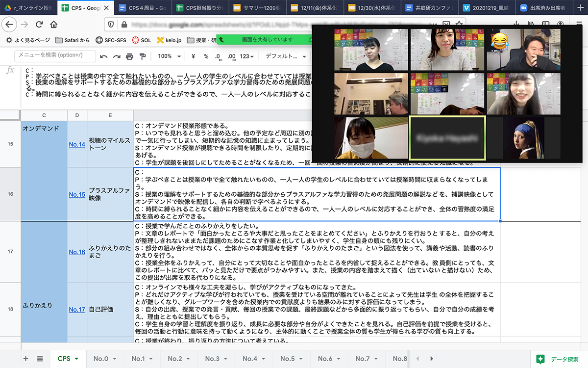The width and height of the screenshot is (588, 368).
Task: Switch to the No.6 sheet tab
Action: click(328, 359)
